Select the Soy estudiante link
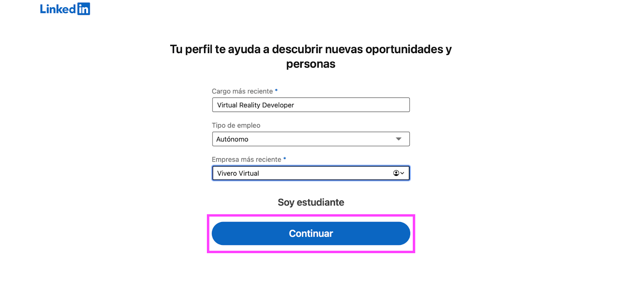644x284 pixels. coord(311,202)
